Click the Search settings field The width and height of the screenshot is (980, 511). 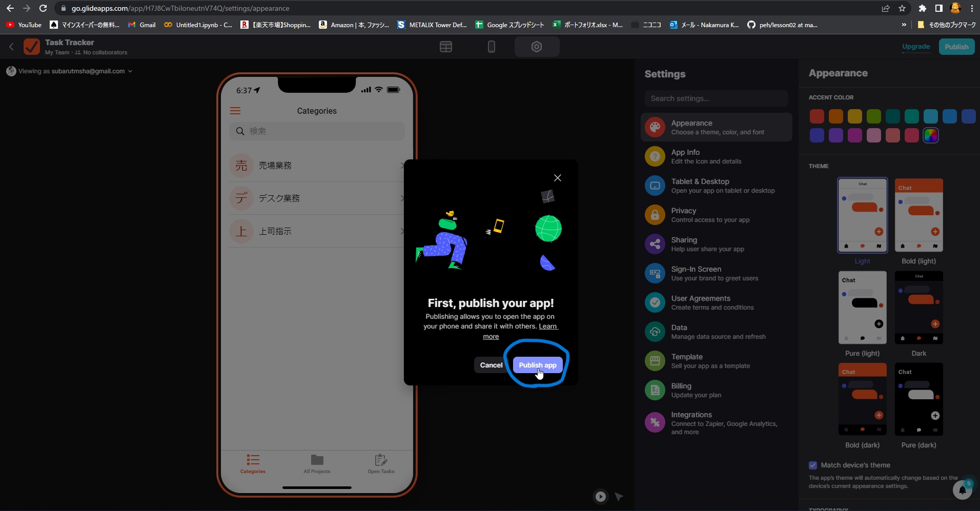716,98
